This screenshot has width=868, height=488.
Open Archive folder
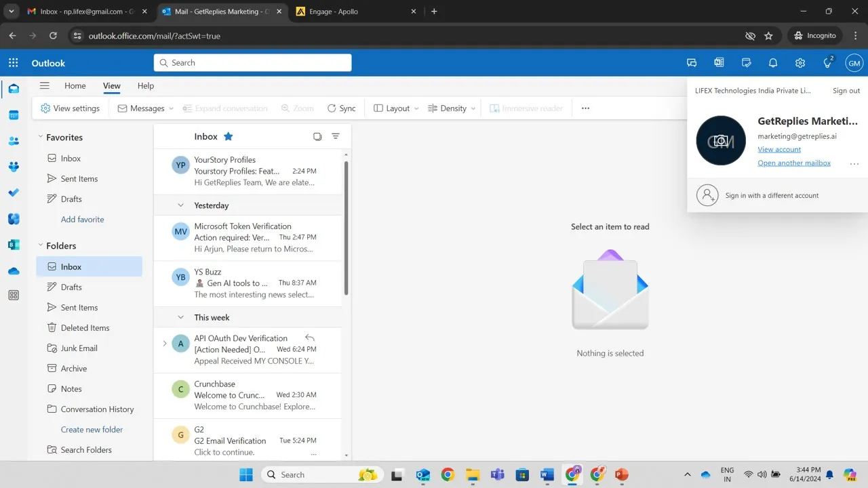pyautogui.click(x=90, y=369)
